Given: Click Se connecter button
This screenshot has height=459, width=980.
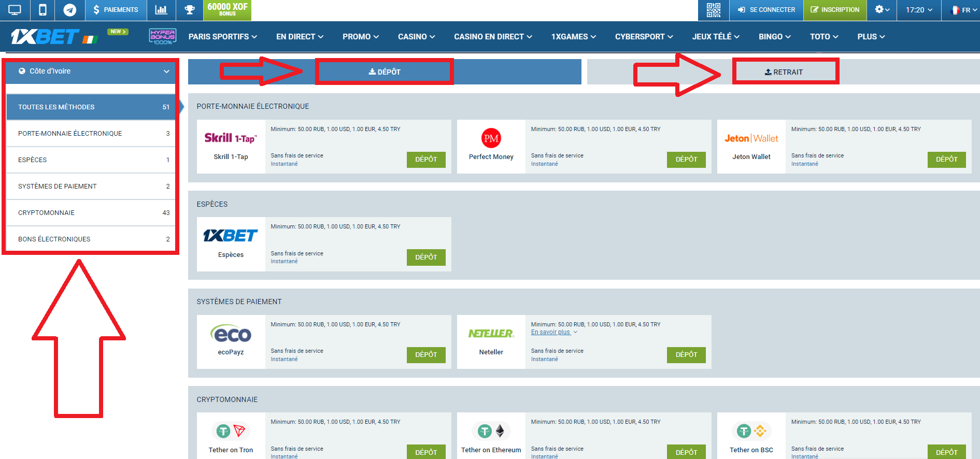Looking at the screenshot, I should pos(766,10).
